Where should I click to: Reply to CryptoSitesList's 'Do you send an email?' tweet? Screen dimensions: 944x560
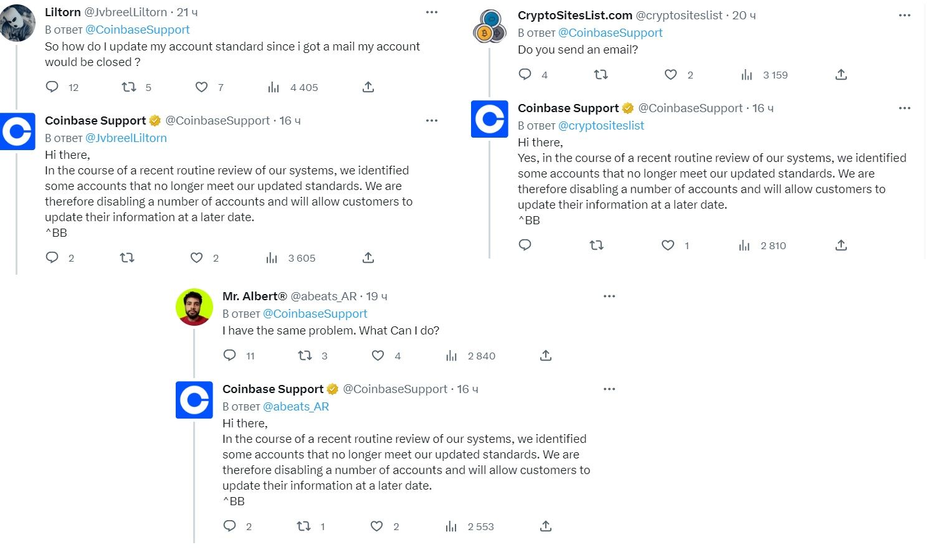(525, 75)
